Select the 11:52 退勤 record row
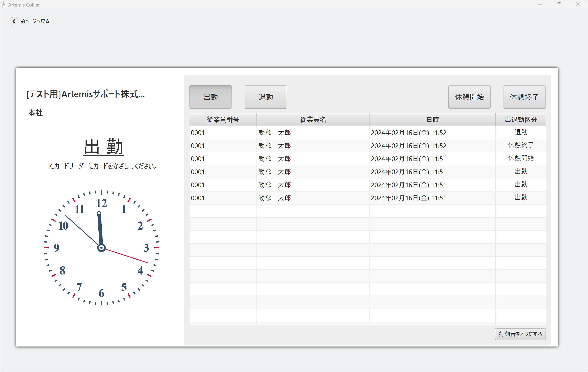 click(367, 133)
